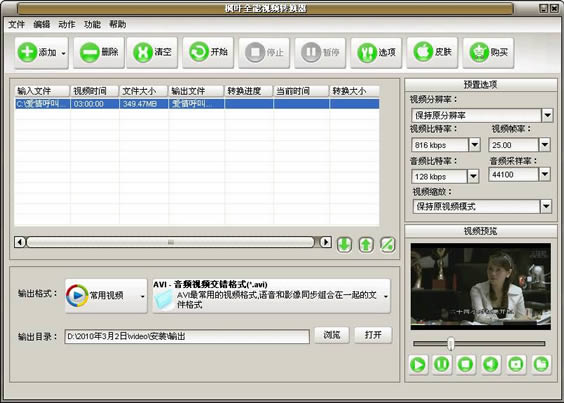This screenshot has width=564, height=403.
Task: Open the 皮肤 skin selector
Action: (432, 53)
